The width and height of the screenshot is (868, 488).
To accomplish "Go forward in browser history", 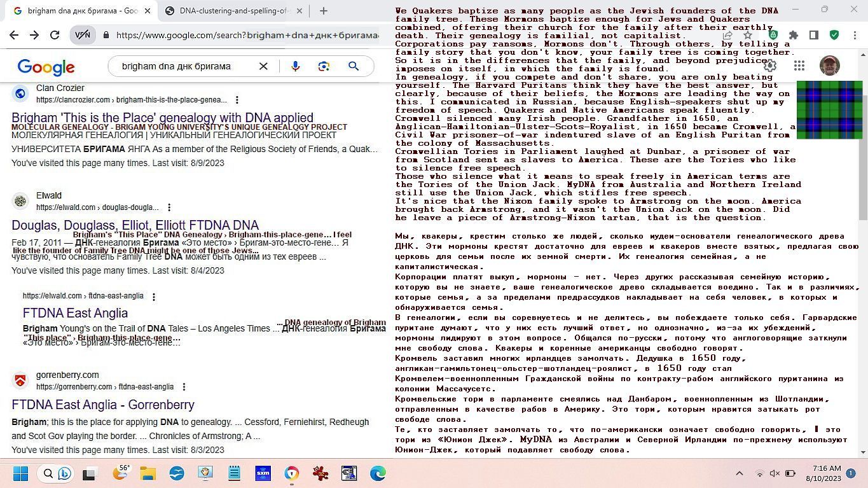I will pyautogui.click(x=34, y=36).
